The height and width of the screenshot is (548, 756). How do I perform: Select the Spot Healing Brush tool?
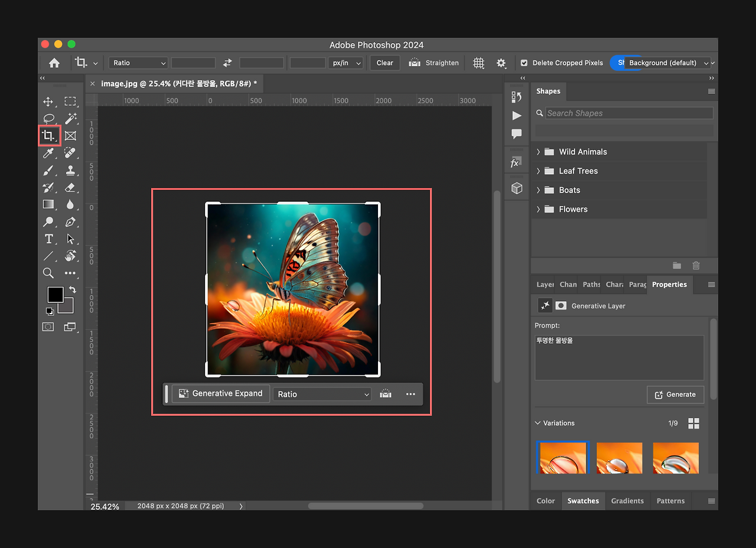click(x=70, y=153)
